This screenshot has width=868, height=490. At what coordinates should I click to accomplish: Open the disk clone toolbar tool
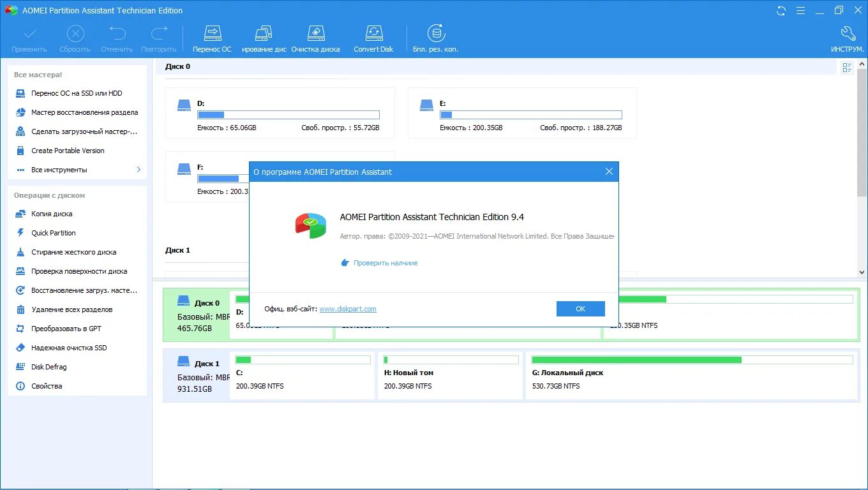click(264, 38)
